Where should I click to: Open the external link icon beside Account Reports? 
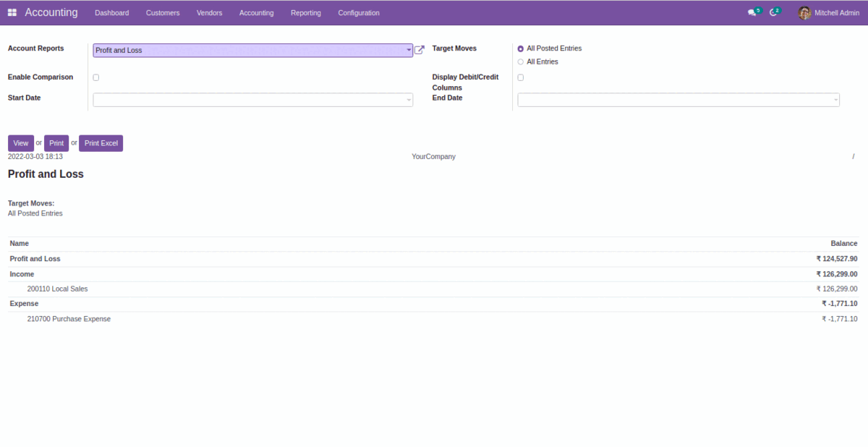point(420,50)
